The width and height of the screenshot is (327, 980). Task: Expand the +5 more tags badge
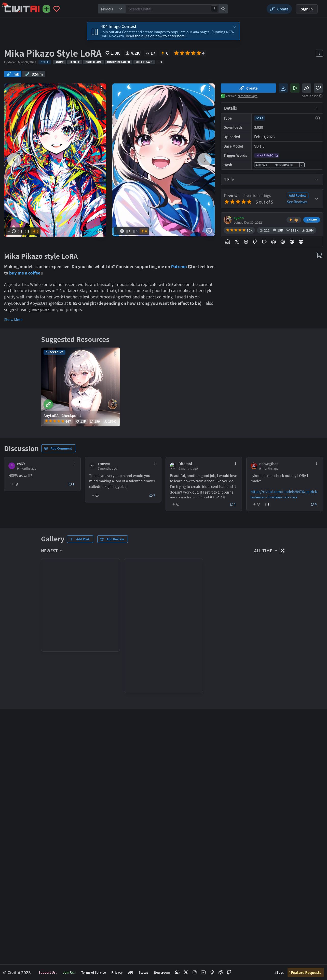coord(160,62)
